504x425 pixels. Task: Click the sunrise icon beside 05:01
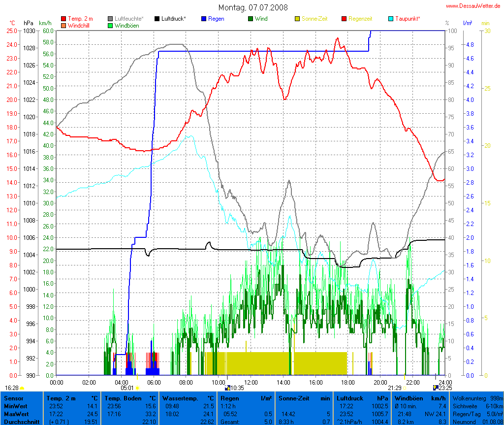(x=137, y=388)
